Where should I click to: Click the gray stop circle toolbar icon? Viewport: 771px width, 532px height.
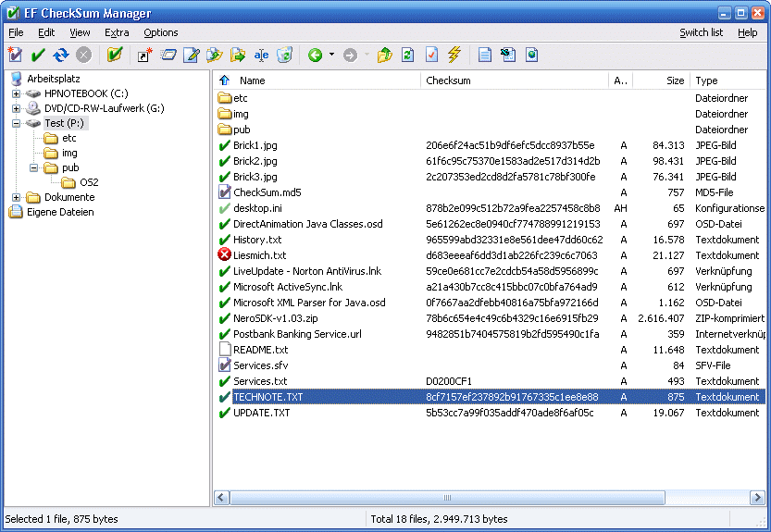tap(83, 55)
